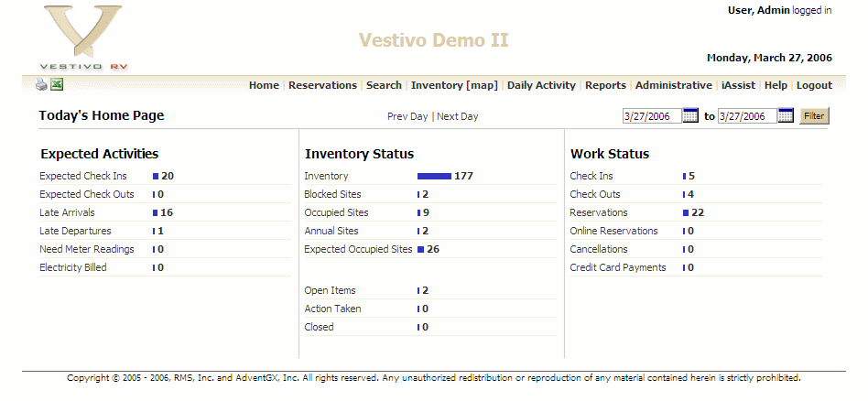Open the Daily Activity menu
Screen dimensions: 868x401
coord(541,85)
